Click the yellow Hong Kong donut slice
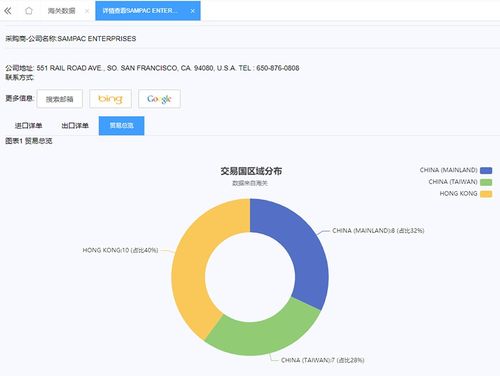Screen dimensions: 500x376 coord(193,260)
